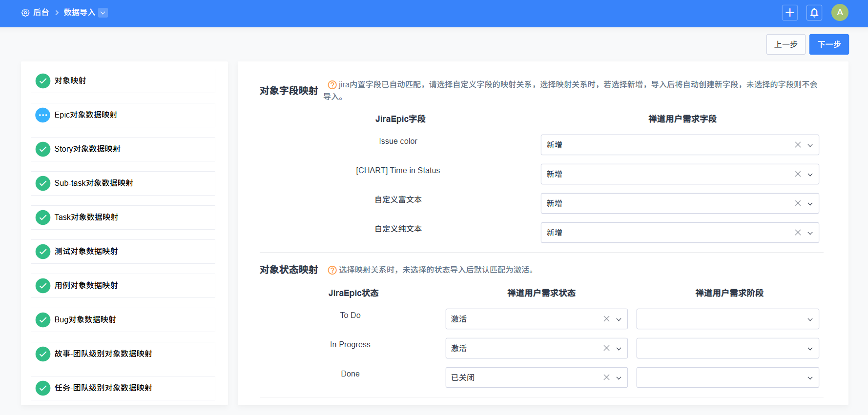868x415 pixels.
Task: Click the In Progress status label
Action: tap(350, 345)
